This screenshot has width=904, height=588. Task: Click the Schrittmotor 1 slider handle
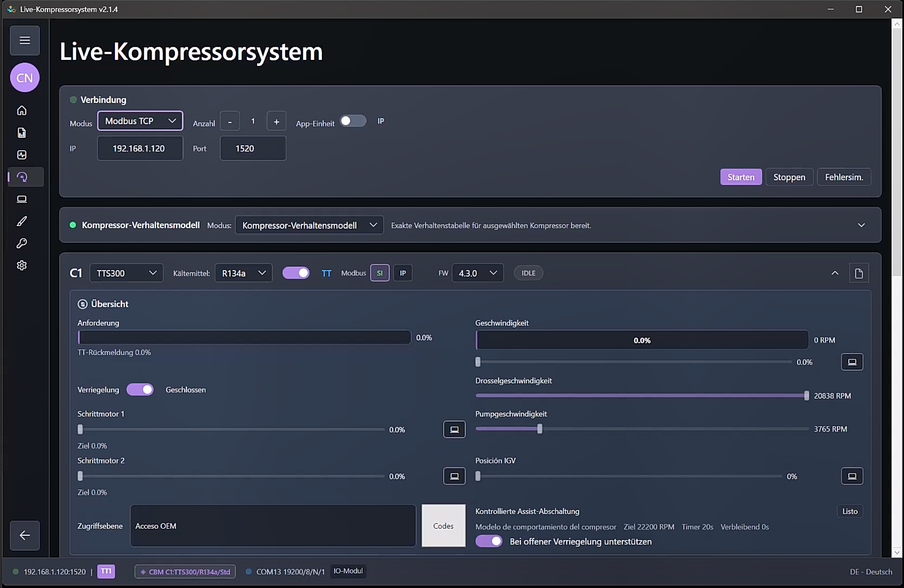[80, 430]
